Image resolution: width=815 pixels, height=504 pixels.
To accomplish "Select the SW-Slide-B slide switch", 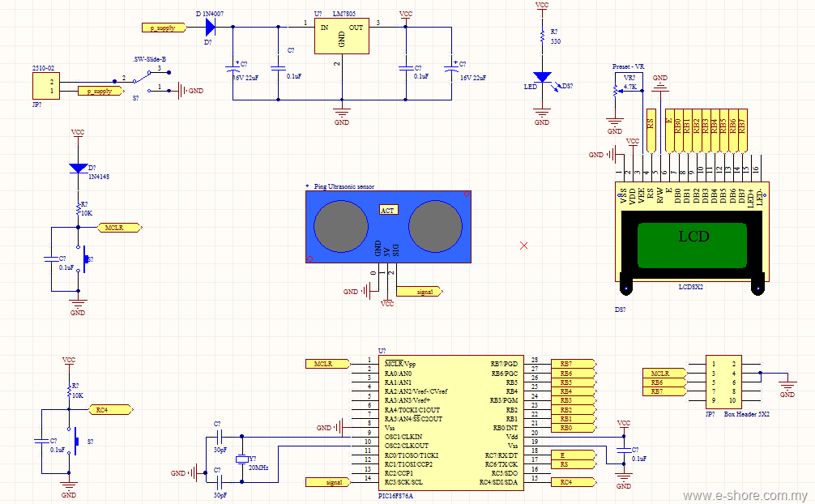I will click(150, 82).
